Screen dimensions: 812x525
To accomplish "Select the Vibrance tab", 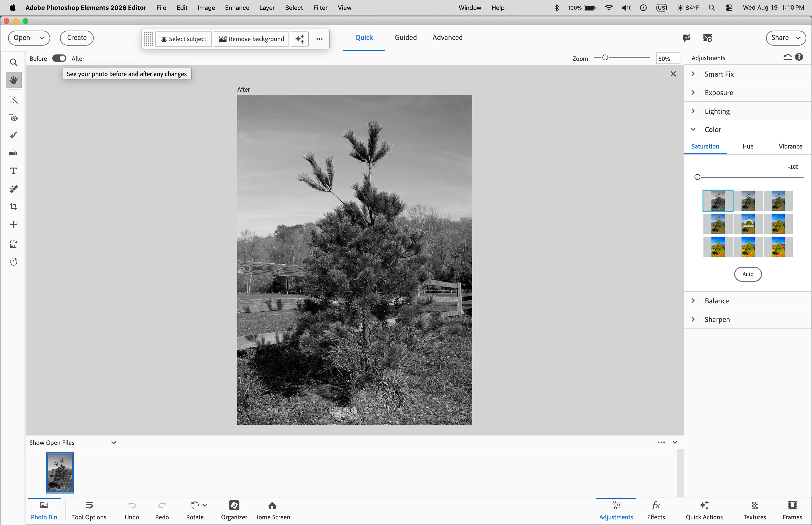I will (x=790, y=146).
